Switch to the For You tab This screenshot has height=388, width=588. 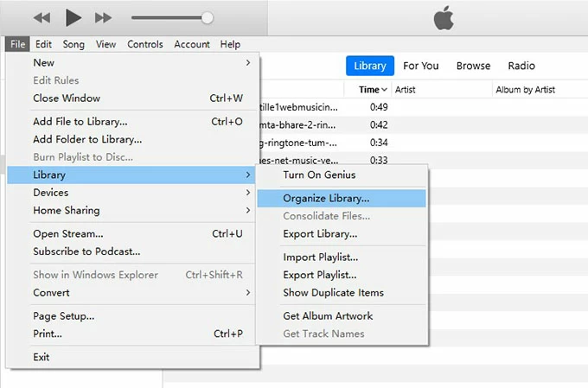[x=420, y=66]
